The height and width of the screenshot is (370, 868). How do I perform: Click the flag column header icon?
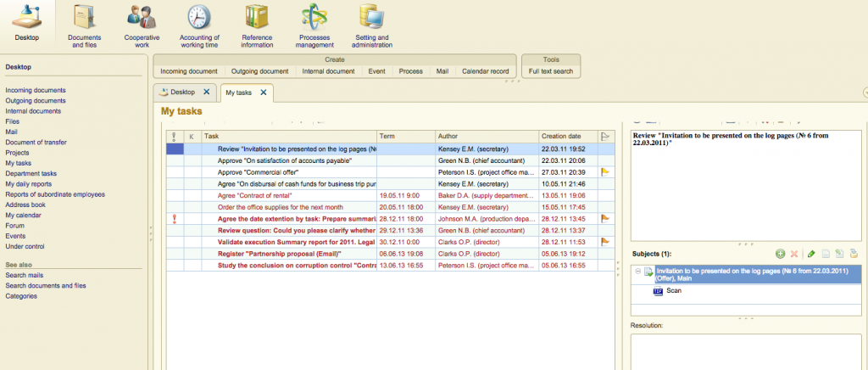click(x=604, y=137)
